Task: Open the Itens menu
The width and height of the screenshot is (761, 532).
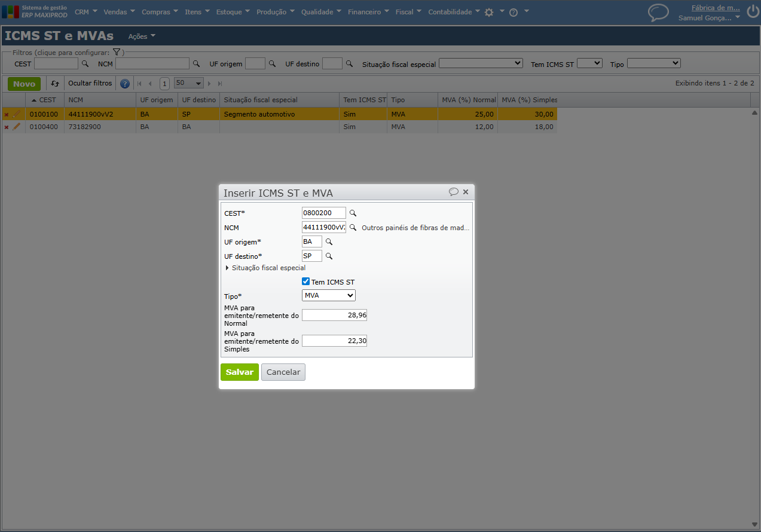Action: point(197,12)
